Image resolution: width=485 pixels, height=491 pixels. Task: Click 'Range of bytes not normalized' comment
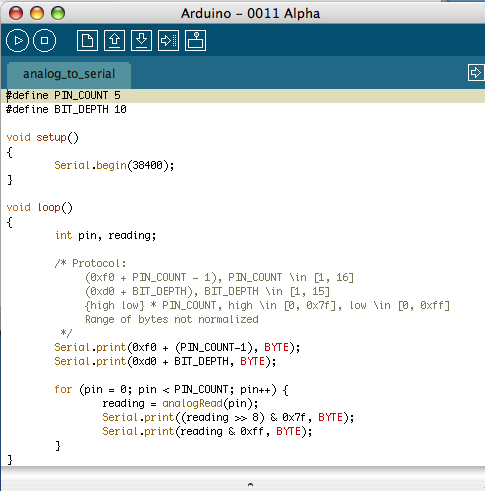click(x=172, y=319)
